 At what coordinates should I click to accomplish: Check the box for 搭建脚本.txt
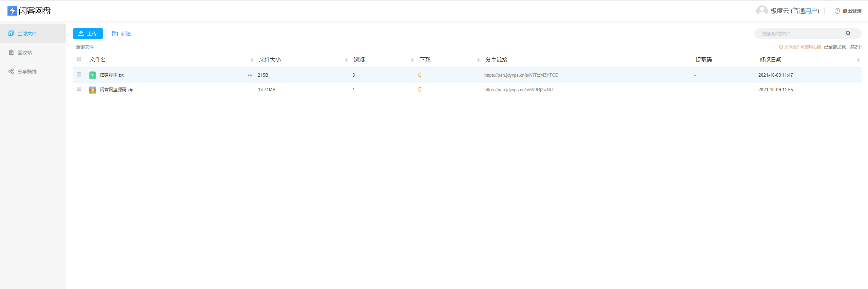tap(79, 75)
